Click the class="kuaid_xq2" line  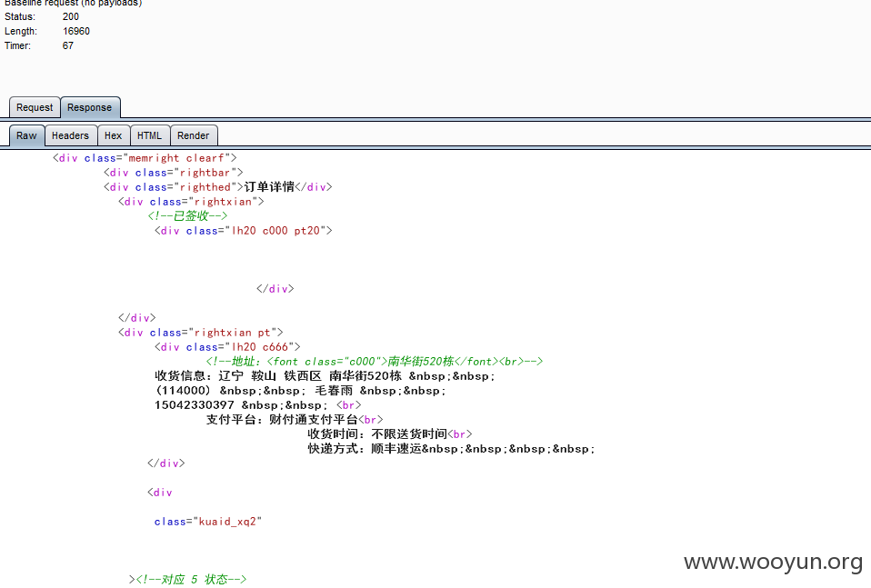click(208, 522)
